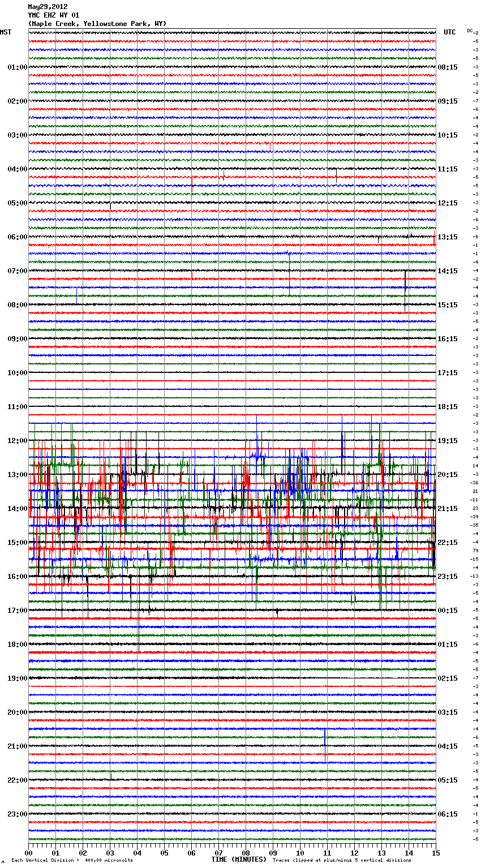
Task: Click the DC offset value "79"
Action: [x=476, y=551]
